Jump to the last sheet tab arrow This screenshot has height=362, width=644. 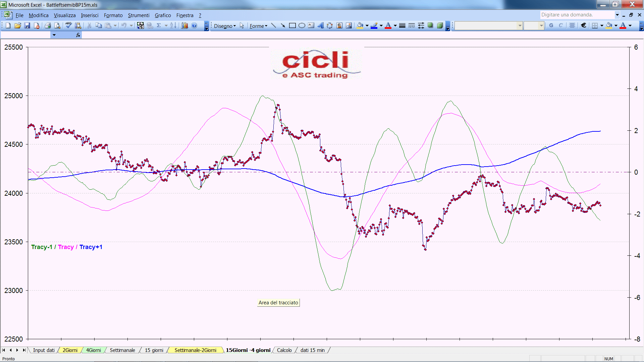(x=24, y=350)
